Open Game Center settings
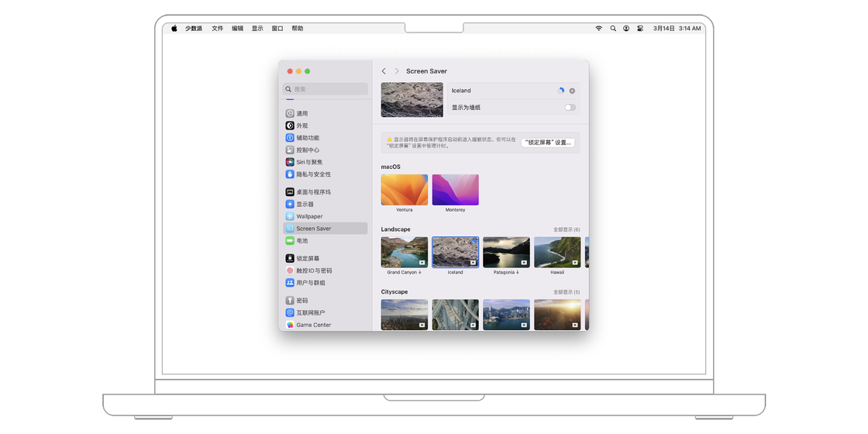Screen dimensions: 868x434 tap(325, 325)
